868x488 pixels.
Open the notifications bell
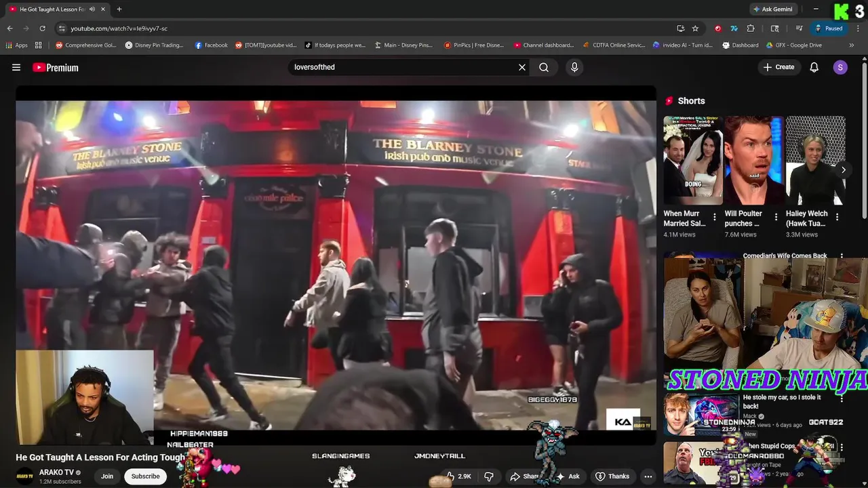(814, 67)
